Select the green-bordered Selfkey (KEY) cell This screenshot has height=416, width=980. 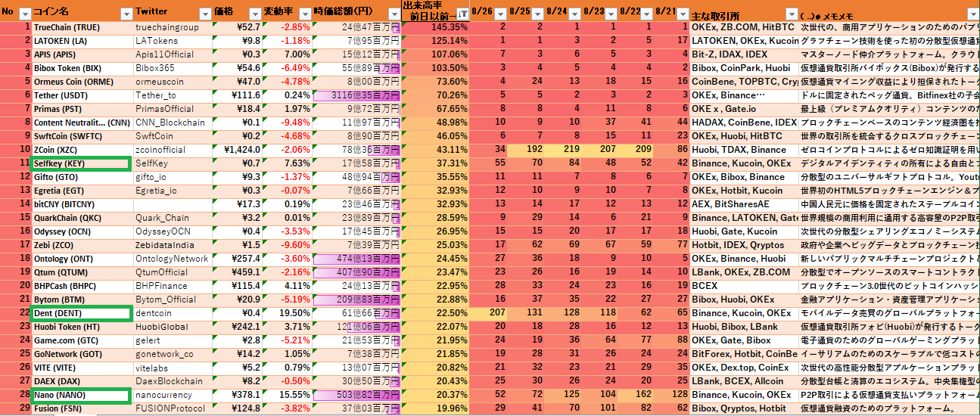coord(80,163)
